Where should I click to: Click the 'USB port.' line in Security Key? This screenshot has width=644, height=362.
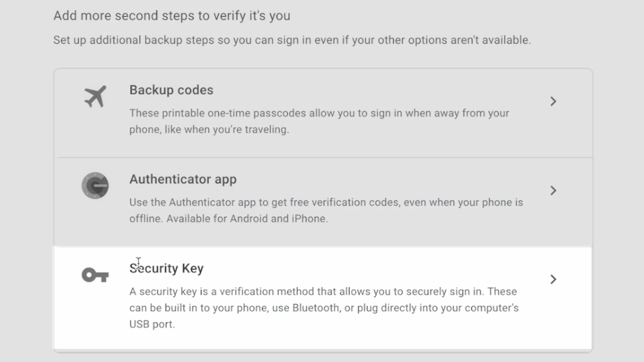point(152,324)
